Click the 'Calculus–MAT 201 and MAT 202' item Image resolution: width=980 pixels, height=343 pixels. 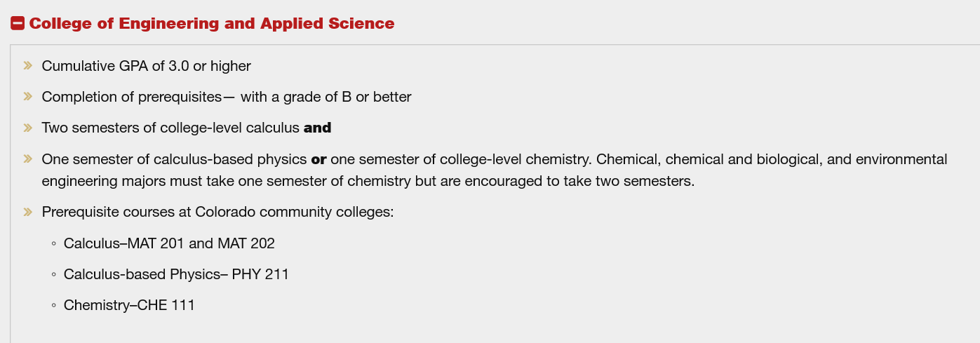click(x=169, y=244)
